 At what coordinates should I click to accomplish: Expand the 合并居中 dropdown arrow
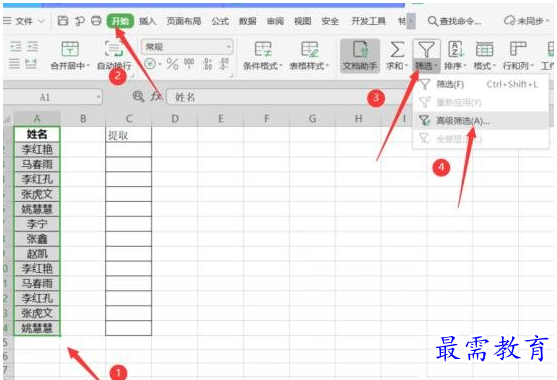coord(88,66)
